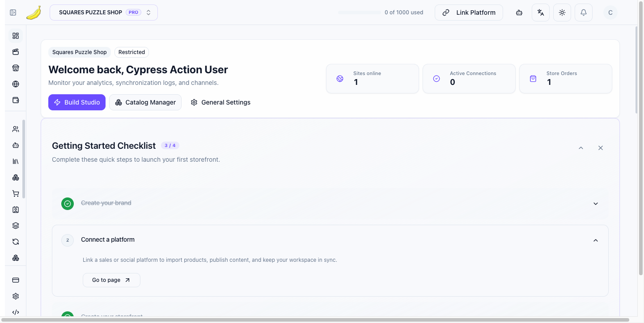Toggle completed Create your brand checkmark
This screenshot has height=323, width=644.
click(x=68, y=204)
